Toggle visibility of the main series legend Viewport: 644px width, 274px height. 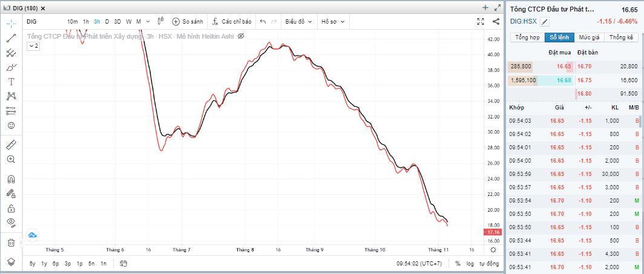coord(241,36)
